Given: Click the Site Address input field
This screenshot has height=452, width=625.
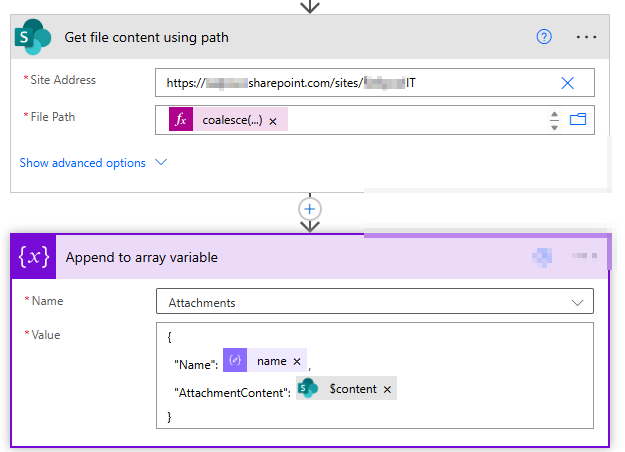Looking at the screenshot, I should (x=360, y=82).
